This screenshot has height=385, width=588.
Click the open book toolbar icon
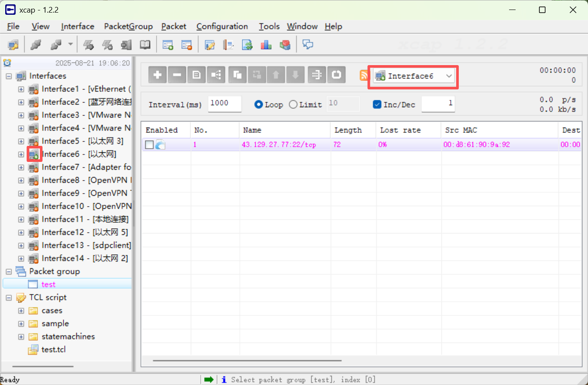(x=144, y=45)
